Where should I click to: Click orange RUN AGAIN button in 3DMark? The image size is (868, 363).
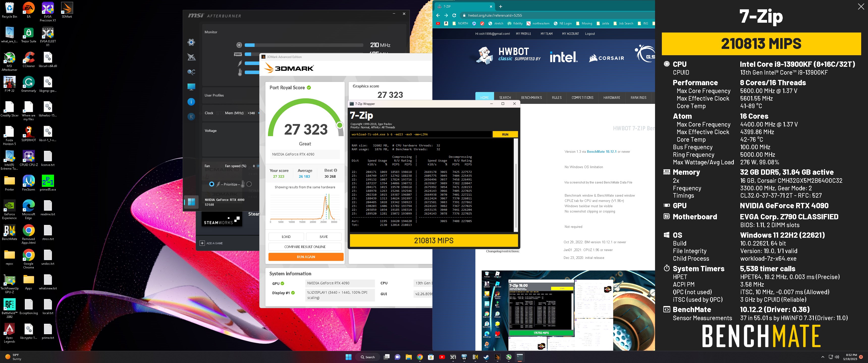coord(306,257)
